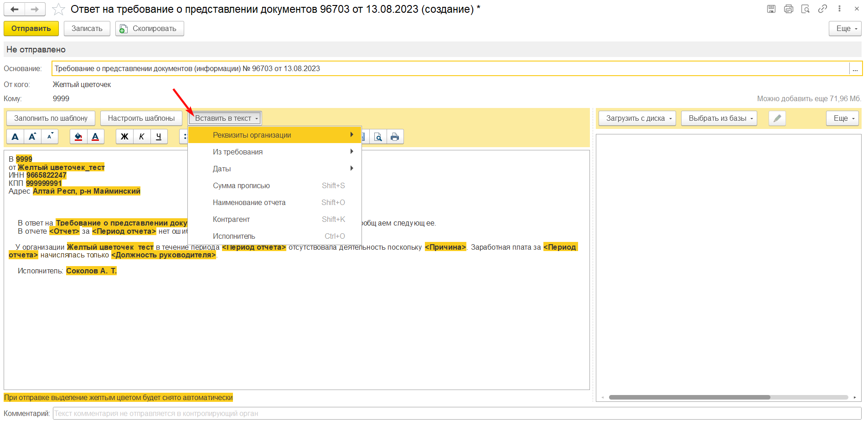The height and width of the screenshot is (426, 868).
Task: Click Настроить шаблоны button
Action: coord(141,118)
